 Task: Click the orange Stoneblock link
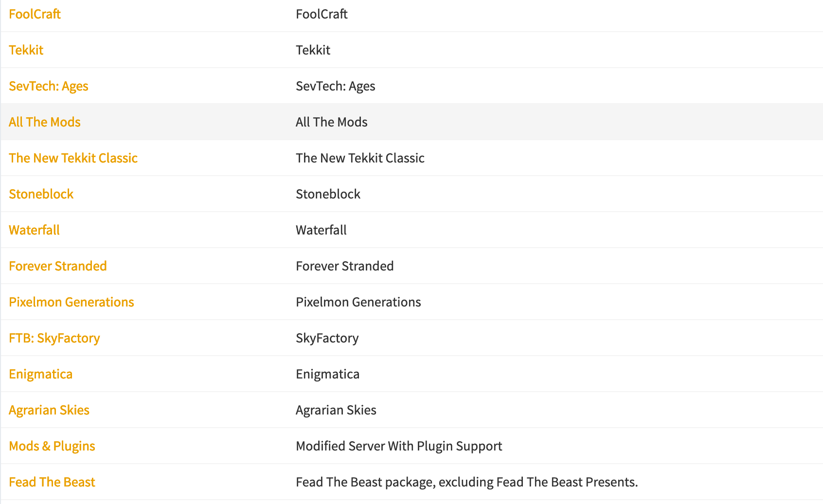[x=41, y=194]
